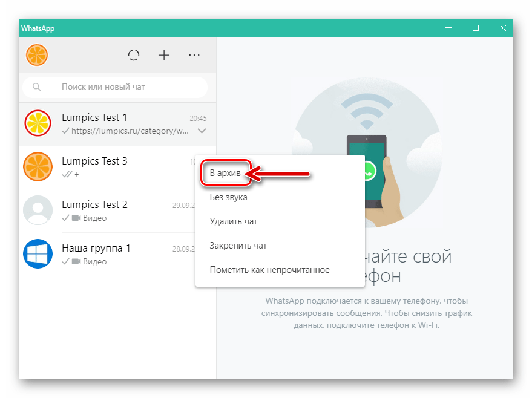
Task: Open Наша группа 1 Windows logo avatar
Action: point(38,253)
